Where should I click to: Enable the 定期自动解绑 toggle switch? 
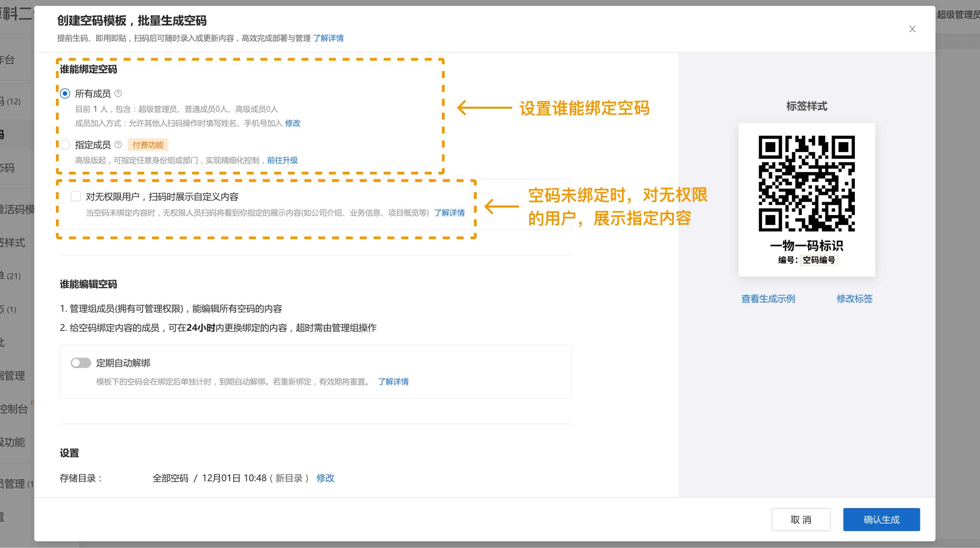pos(81,363)
